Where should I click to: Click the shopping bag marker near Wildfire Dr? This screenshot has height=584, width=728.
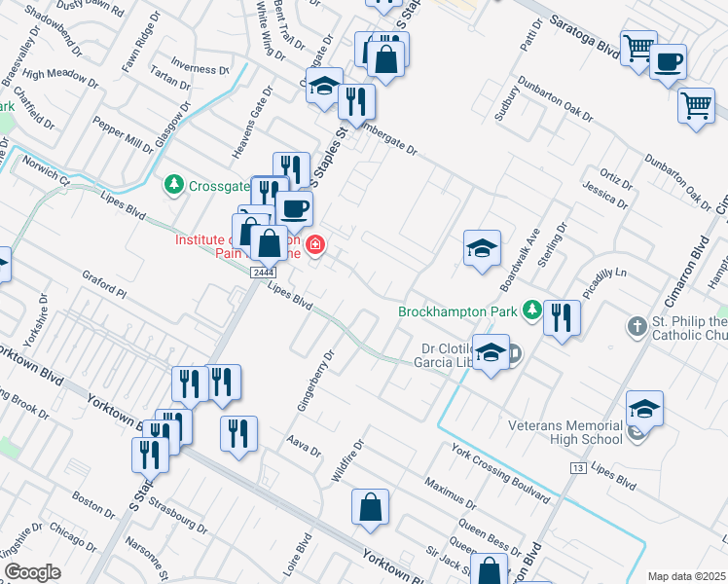coord(370,509)
